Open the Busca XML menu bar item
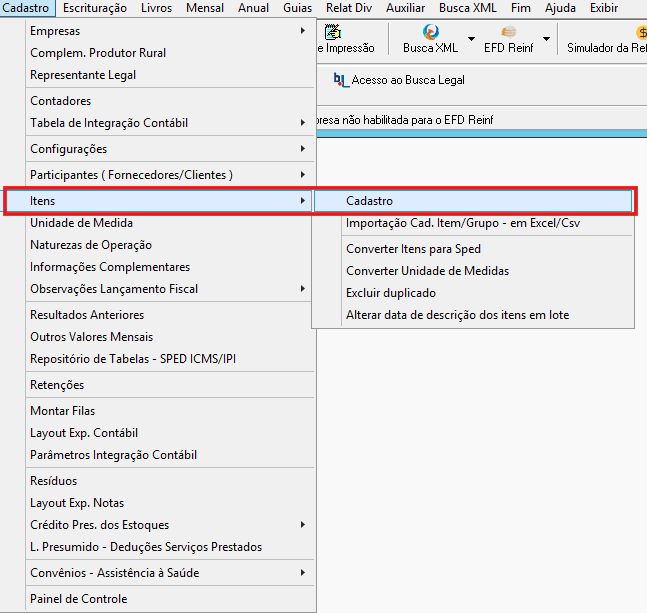The width and height of the screenshot is (647, 613). (468, 8)
